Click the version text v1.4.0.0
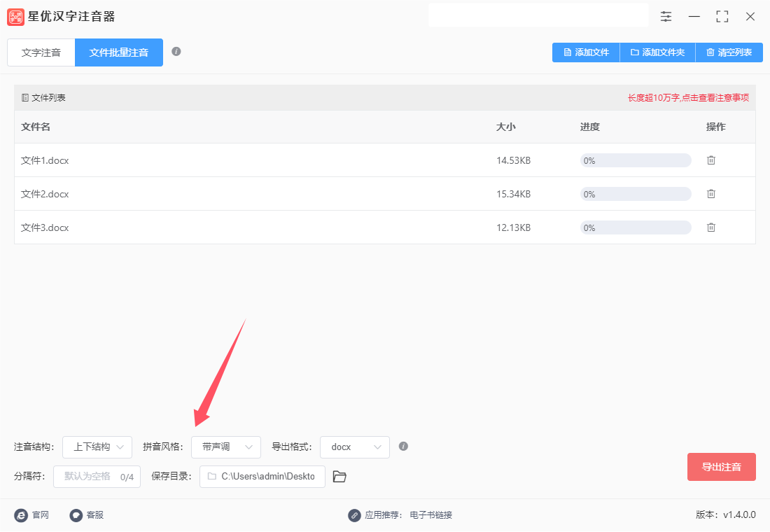The width and height of the screenshot is (770, 532). 740,514
